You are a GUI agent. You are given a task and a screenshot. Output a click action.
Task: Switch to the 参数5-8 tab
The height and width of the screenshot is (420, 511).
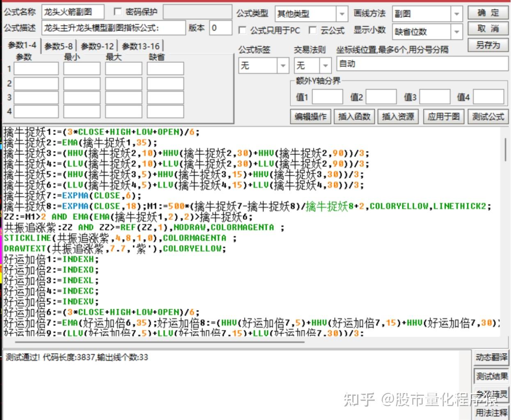[59, 46]
